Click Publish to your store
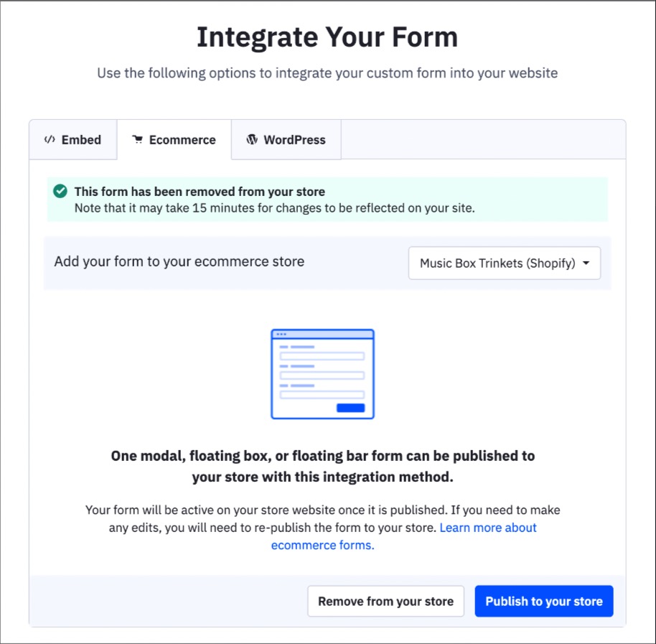The image size is (656, 644). point(543,601)
